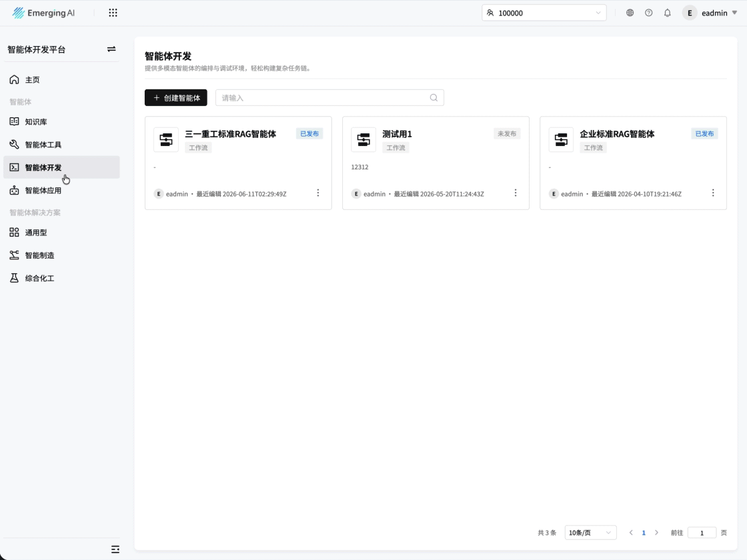Click 未发布 badge on 测试用1
This screenshot has height=560, width=747.
[x=507, y=134]
